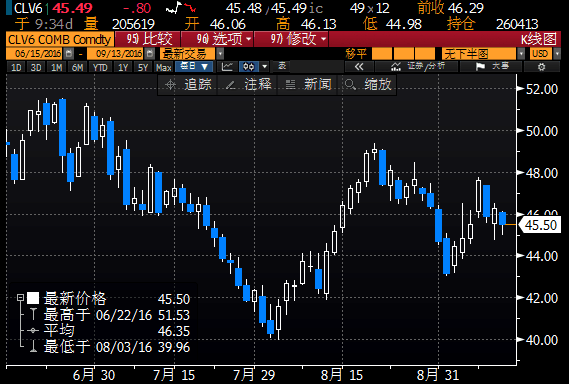Screen dimensions: 569x384
Task: Click the 持仓 260413 open interest value
Action: (x=517, y=24)
